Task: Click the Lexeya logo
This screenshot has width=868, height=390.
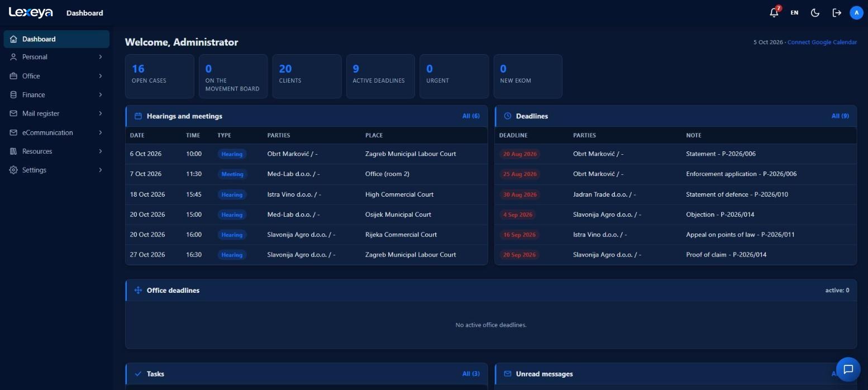Action: point(31,12)
